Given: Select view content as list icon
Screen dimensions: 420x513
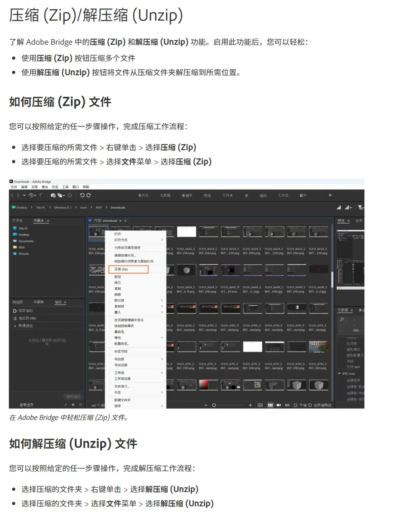Looking at the screenshot, I should click(x=287, y=405).
